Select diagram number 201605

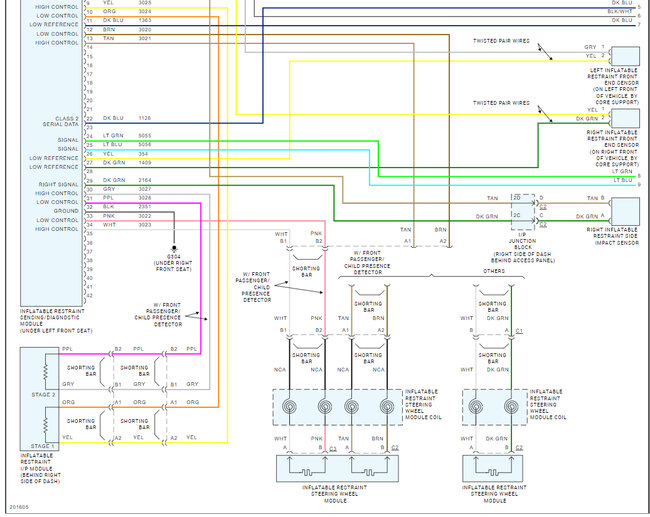pos(17,507)
